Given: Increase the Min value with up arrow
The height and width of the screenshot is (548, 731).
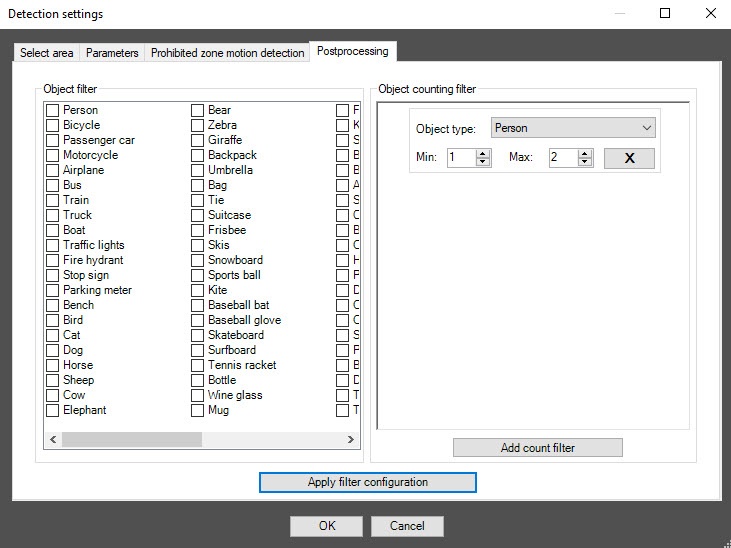Looking at the screenshot, I should pyautogui.click(x=484, y=153).
